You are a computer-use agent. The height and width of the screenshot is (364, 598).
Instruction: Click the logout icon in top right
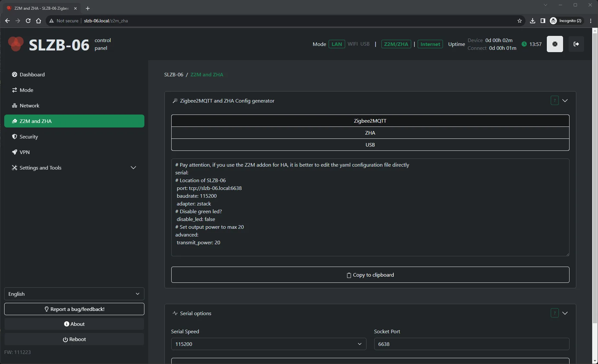[x=576, y=44]
